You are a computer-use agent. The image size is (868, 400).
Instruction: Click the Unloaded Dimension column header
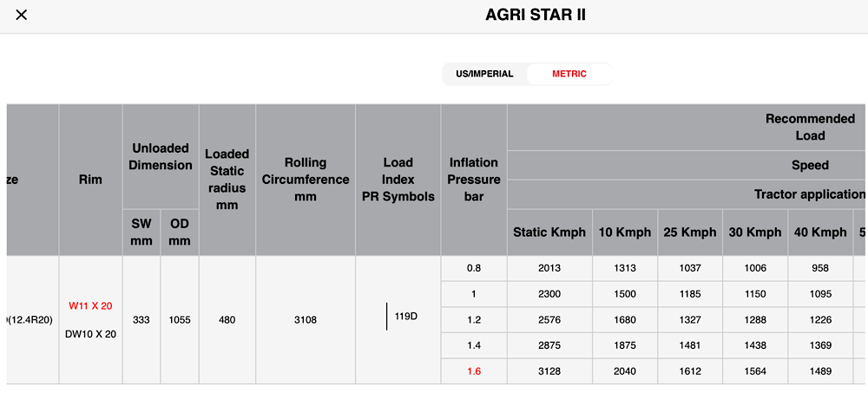(161, 156)
